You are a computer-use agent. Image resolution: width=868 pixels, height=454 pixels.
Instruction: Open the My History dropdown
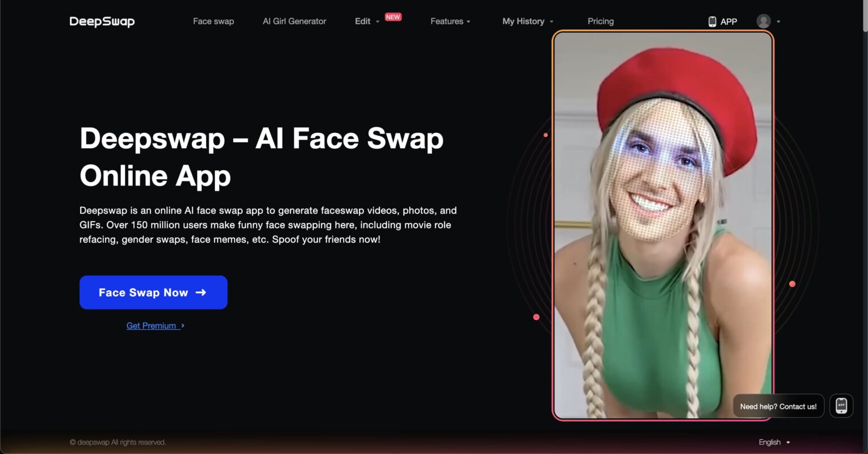coord(527,21)
